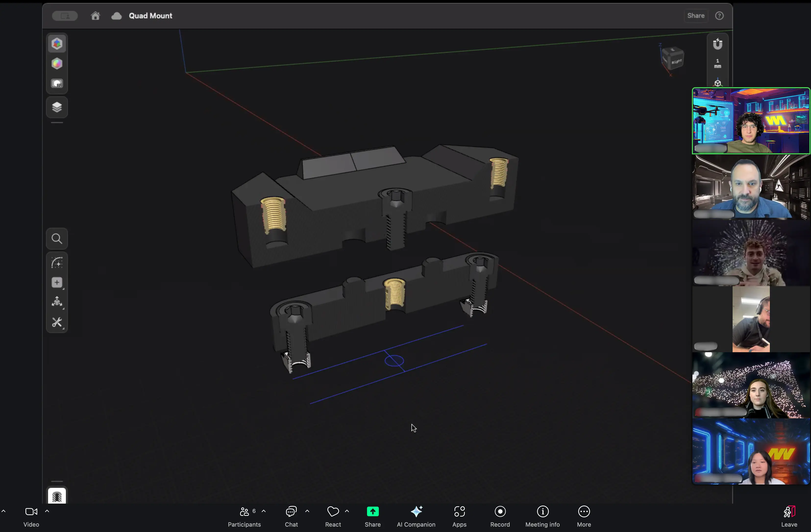811x532 pixels.
Task: Click the 1 mm grid setting
Action: [x=718, y=64]
